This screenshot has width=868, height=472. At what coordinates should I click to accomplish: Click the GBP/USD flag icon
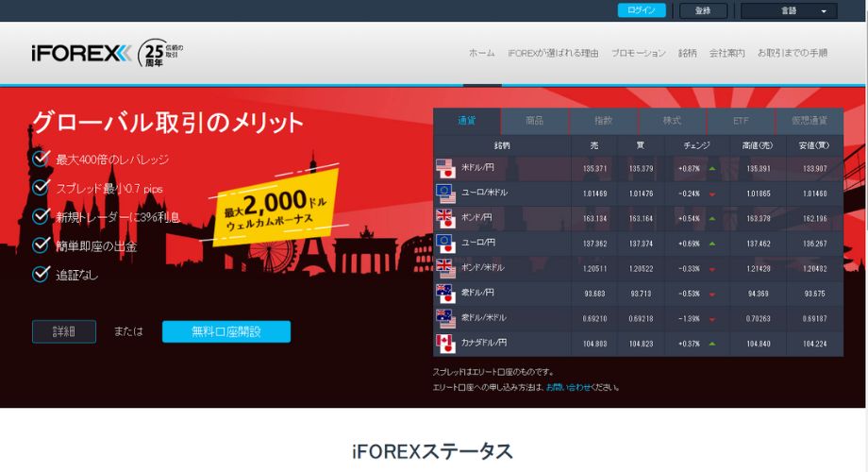[445, 268]
